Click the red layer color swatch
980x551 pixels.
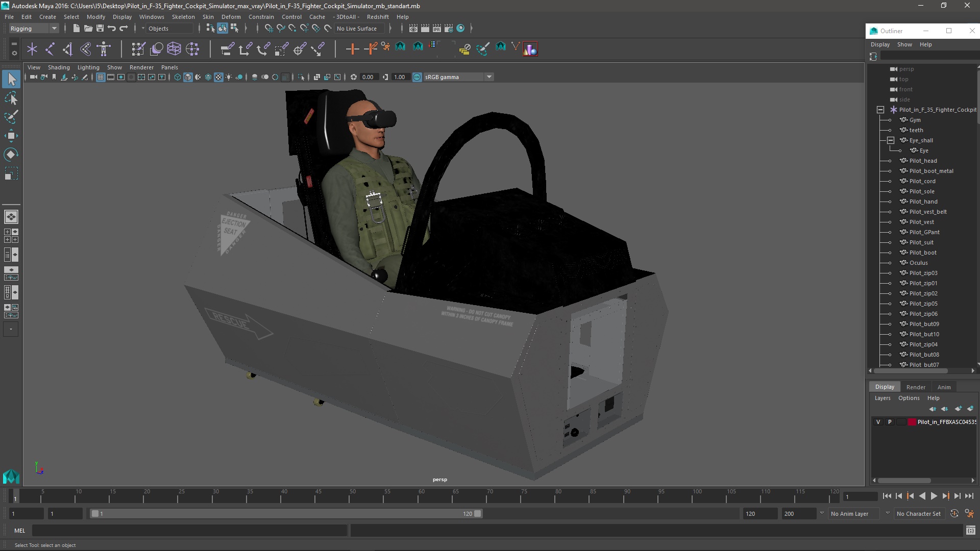tap(912, 422)
